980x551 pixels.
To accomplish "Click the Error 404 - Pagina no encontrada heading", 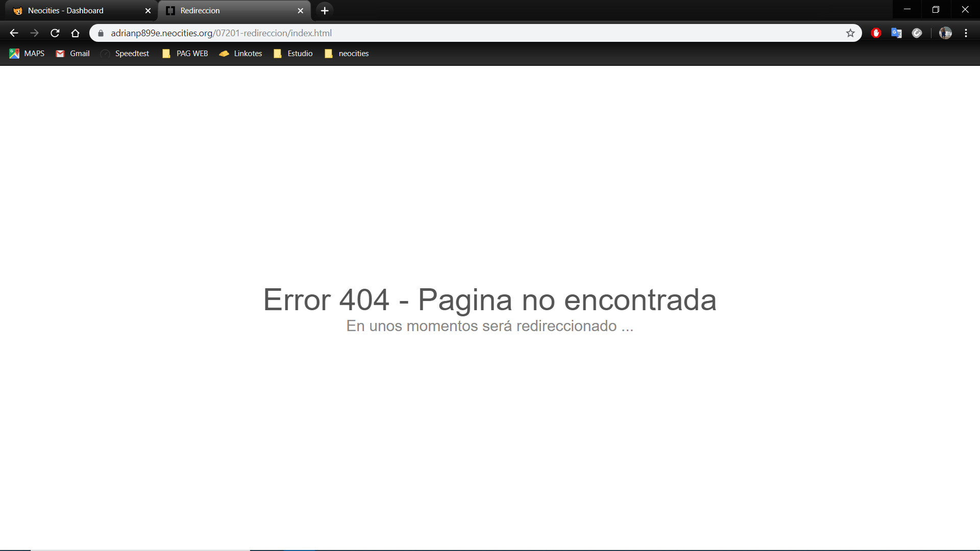I will (x=489, y=299).
